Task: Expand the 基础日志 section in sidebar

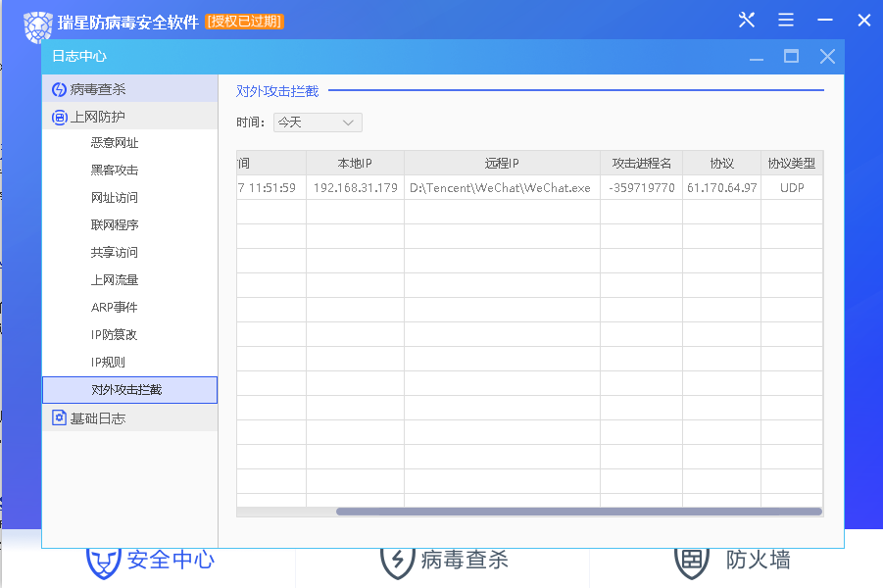Action: 130,417
